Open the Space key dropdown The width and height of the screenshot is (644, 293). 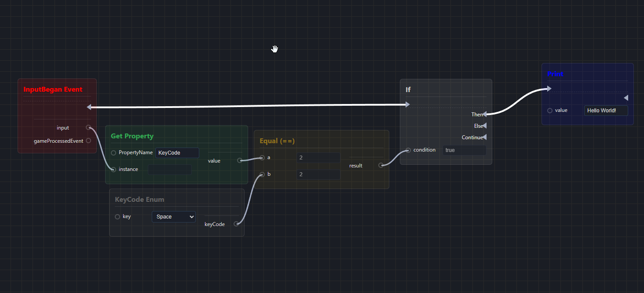(x=174, y=216)
